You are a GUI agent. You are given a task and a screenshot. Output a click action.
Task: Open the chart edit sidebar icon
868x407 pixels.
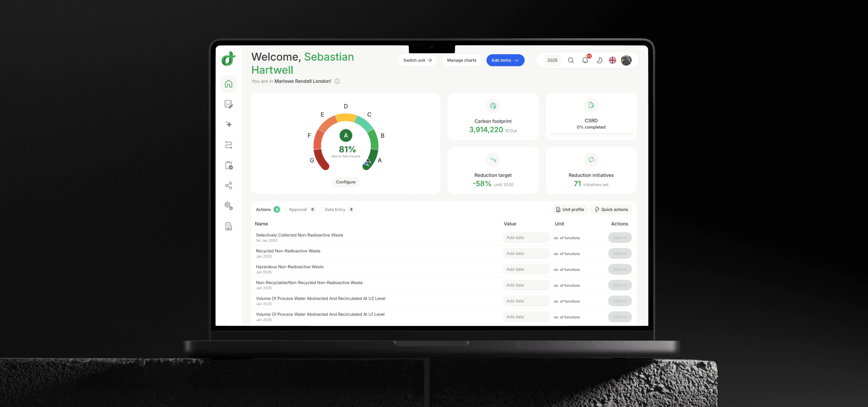229,104
